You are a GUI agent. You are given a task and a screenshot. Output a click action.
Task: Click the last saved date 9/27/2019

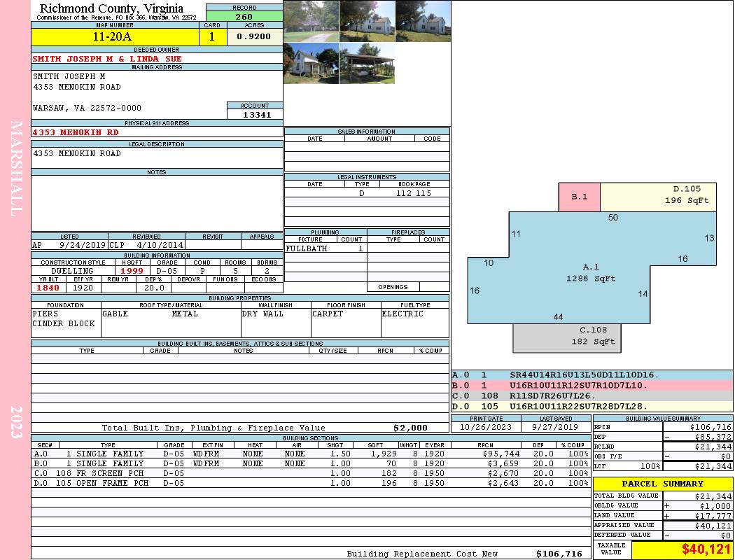(x=555, y=428)
